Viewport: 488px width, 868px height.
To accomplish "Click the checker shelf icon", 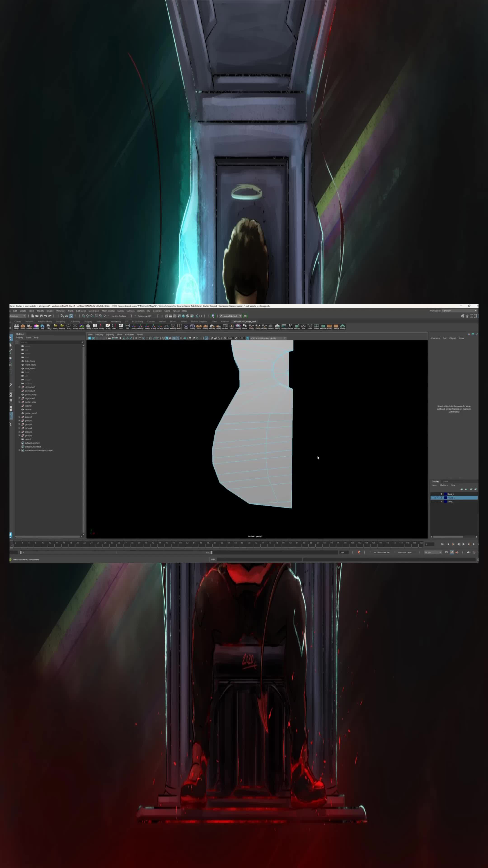I will pos(290,326).
